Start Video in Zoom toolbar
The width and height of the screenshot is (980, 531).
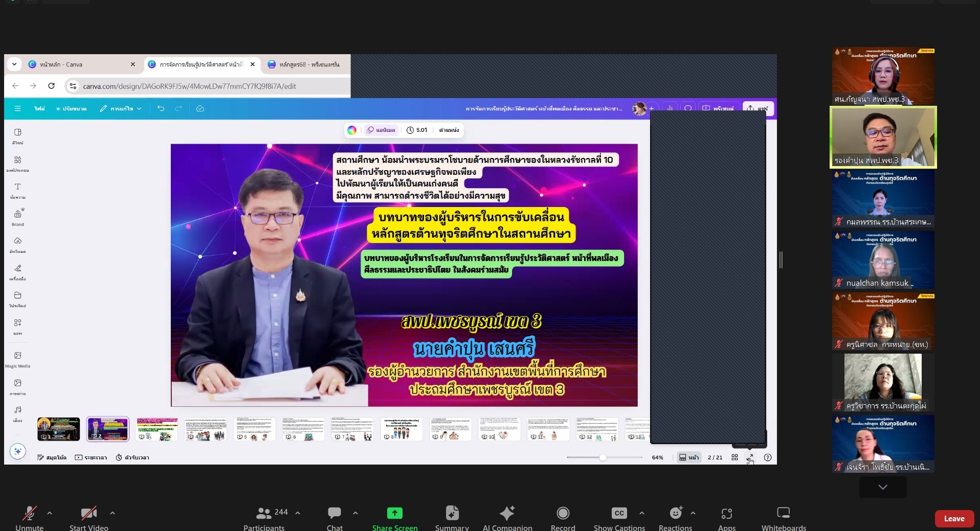pos(88,518)
